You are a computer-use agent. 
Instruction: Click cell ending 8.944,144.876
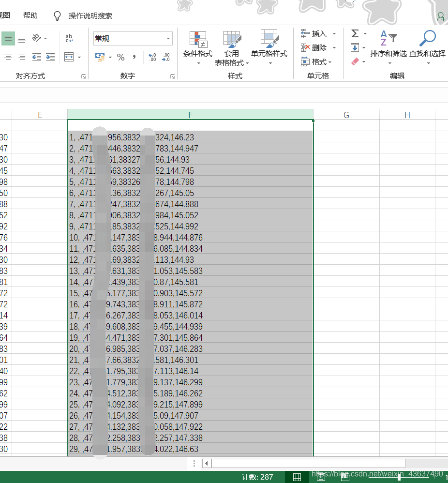pos(190,237)
